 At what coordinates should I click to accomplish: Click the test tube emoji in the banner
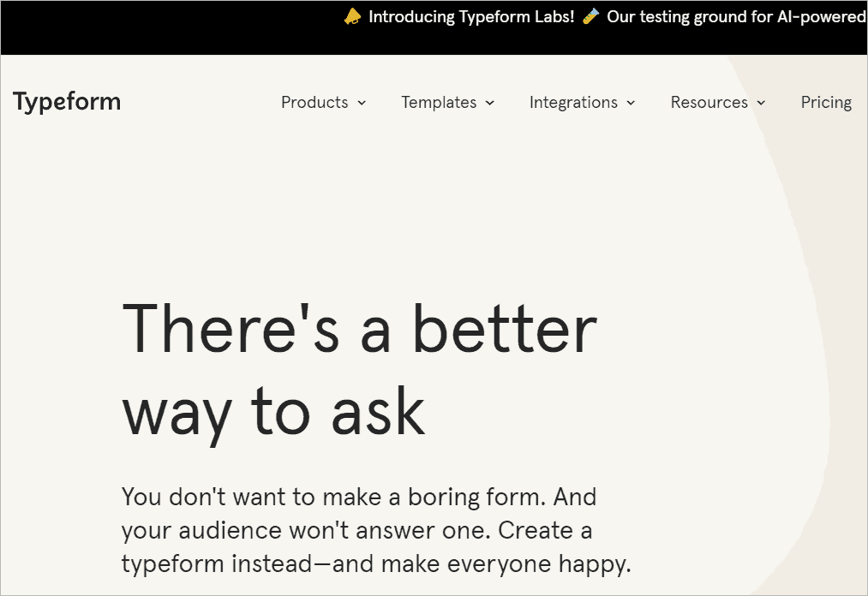590,15
